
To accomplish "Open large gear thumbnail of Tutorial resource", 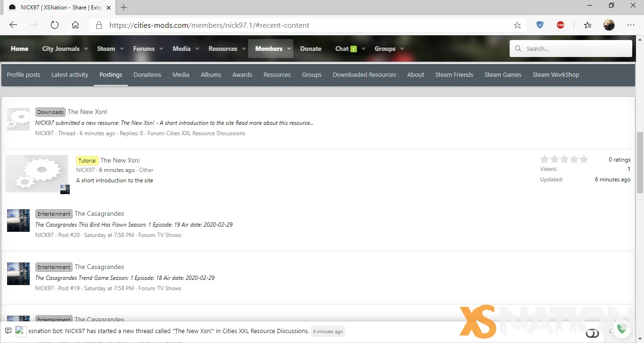I will click(37, 173).
